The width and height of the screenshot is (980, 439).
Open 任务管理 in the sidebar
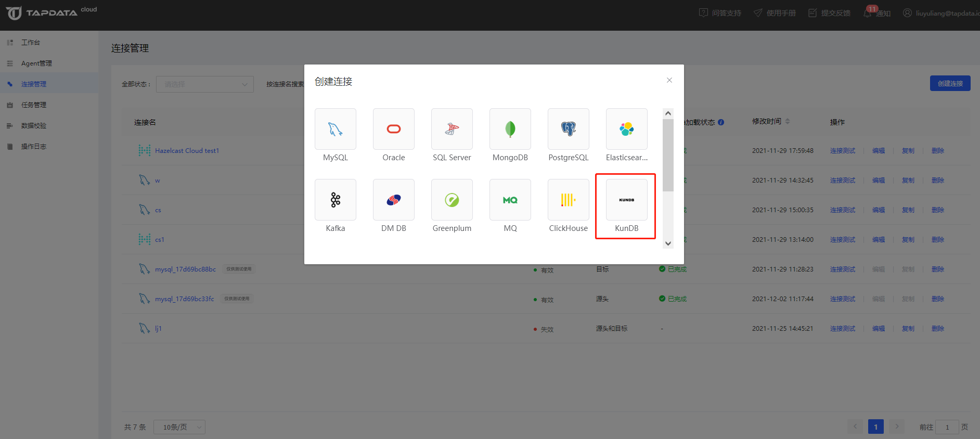click(x=49, y=105)
